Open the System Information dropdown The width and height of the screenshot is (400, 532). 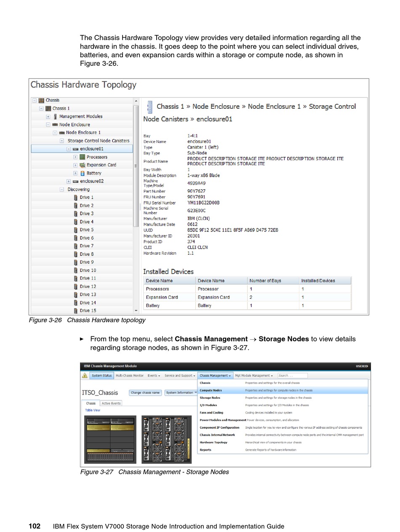point(181,393)
